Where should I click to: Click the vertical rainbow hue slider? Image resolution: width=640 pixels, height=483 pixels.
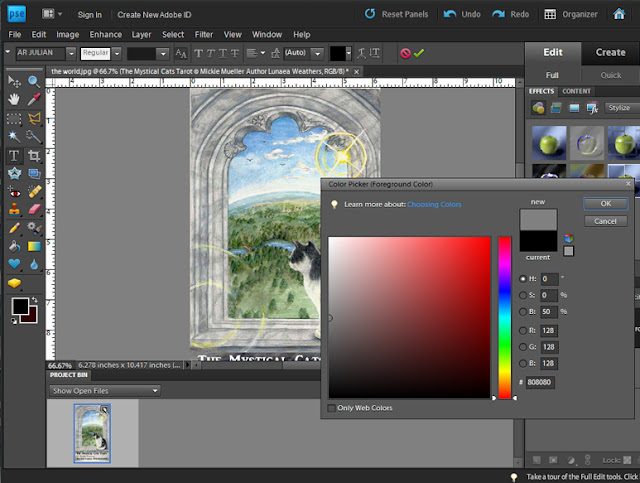point(505,315)
